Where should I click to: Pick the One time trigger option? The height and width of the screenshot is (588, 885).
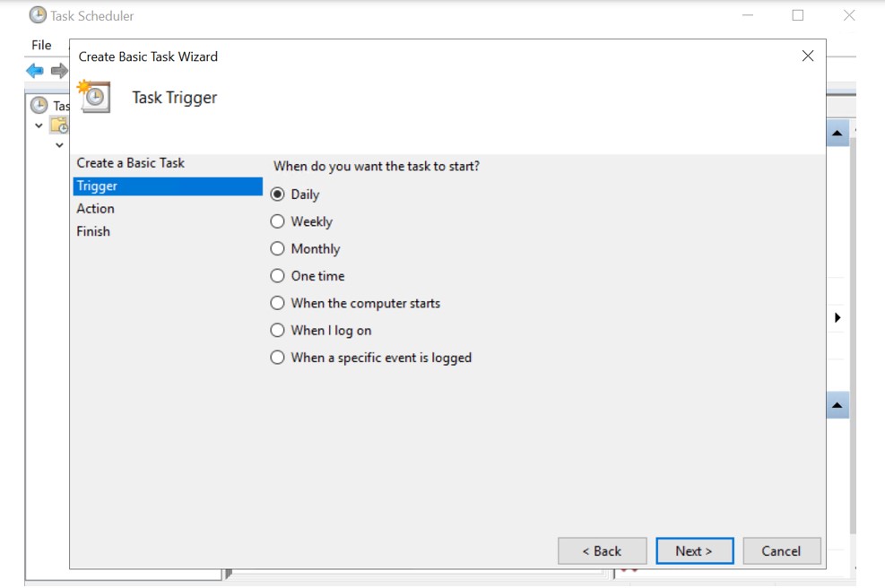[278, 276]
